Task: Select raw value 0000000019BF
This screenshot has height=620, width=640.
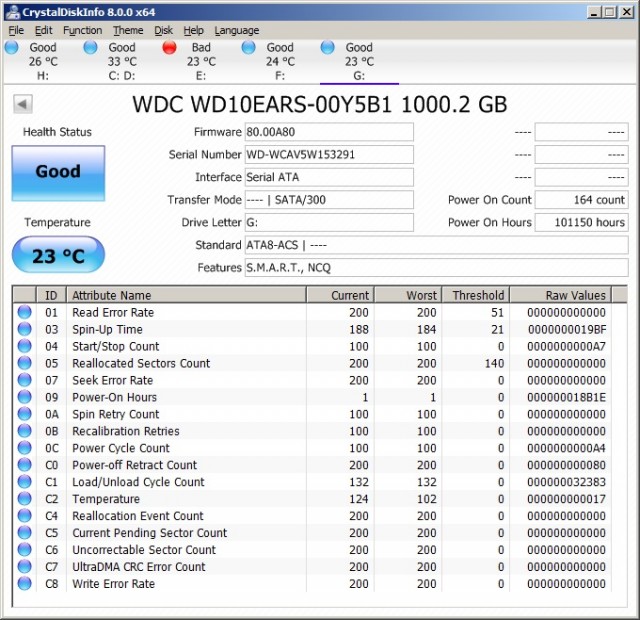Action: 567,329
